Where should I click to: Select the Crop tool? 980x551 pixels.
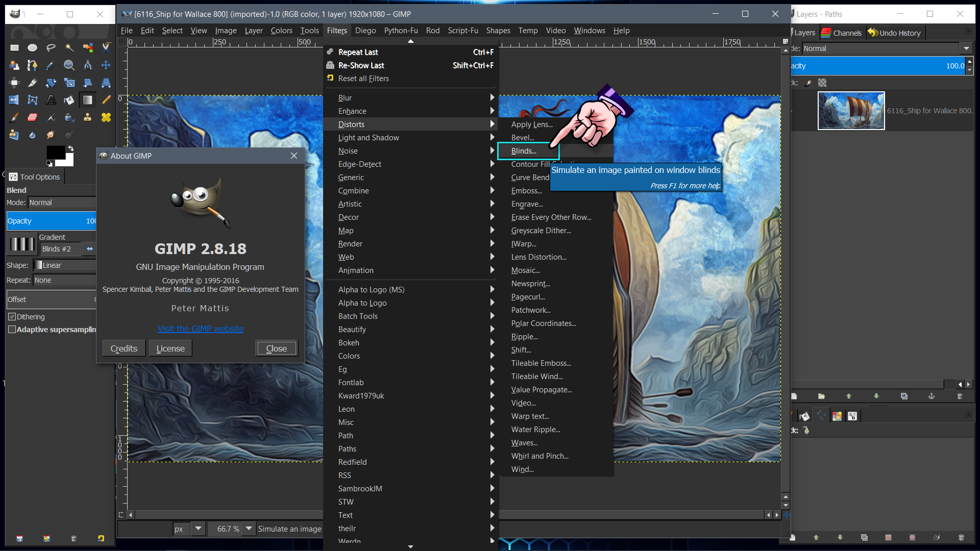pyautogui.click(x=32, y=82)
